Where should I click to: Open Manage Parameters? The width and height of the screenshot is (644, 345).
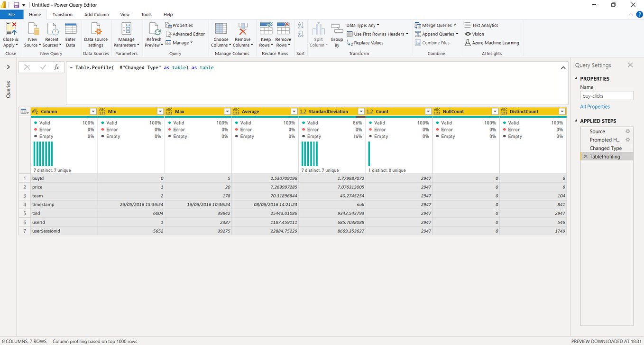point(126,34)
